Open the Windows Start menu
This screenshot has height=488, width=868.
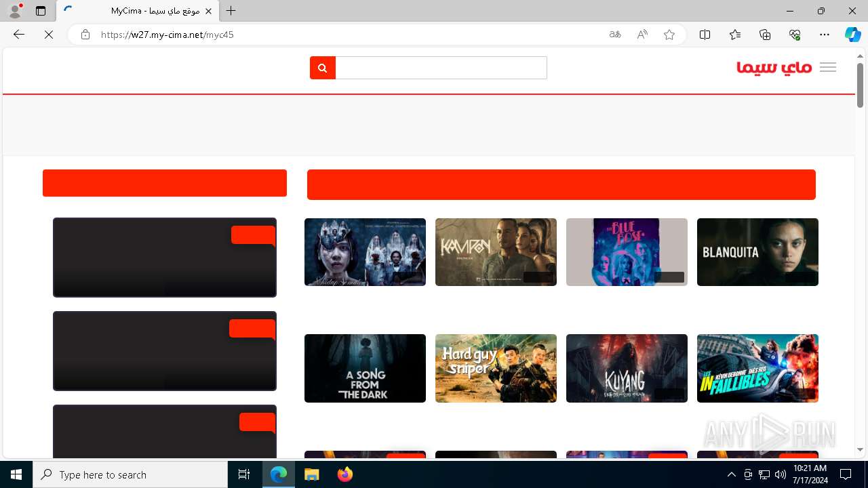pyautogui.click(x=16, y=474)
